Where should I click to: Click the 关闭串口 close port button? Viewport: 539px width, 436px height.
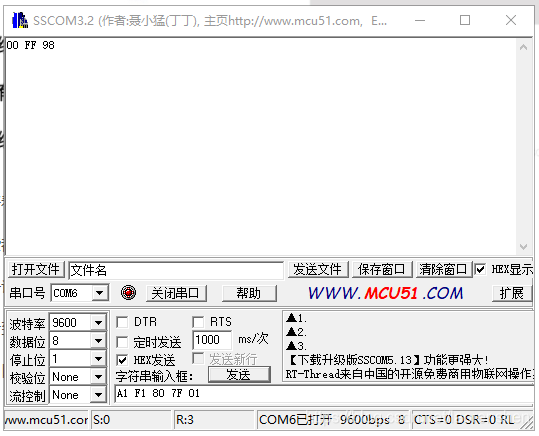click(x=176, y=293)
